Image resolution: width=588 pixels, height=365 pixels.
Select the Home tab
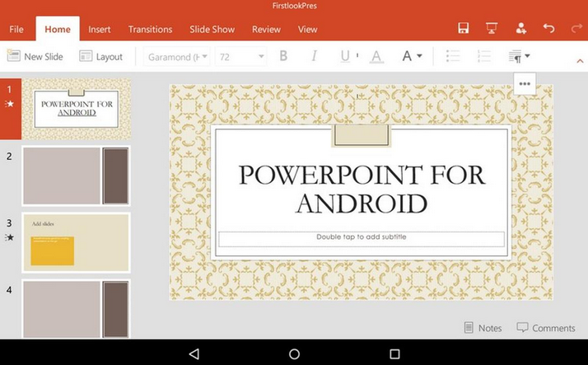pos(58,30)
